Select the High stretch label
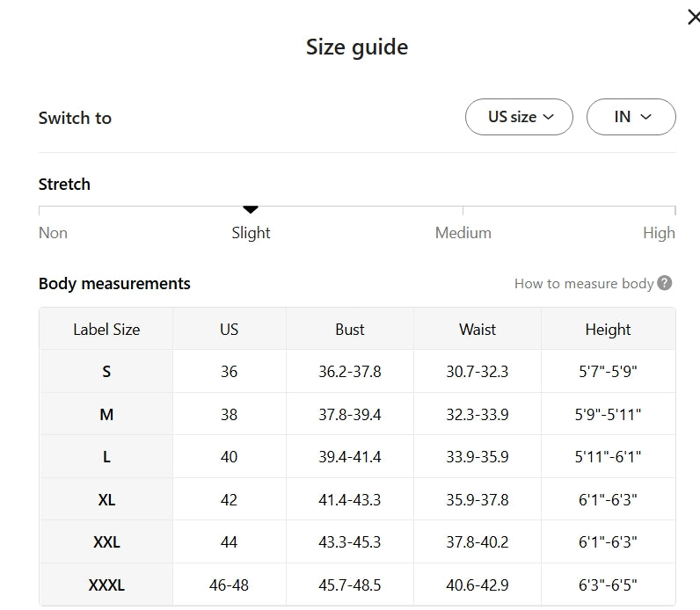The height and width of the screenshot is (610, 700). (659, 233)
